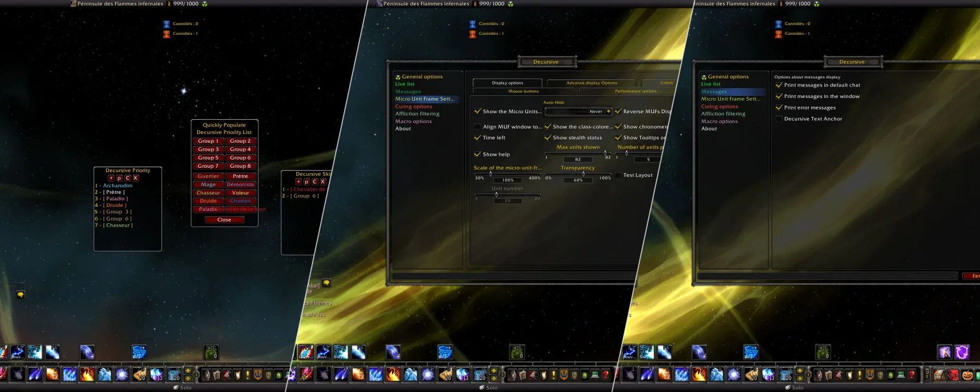
Task: Open the 'Performance options' tab
Action: [x=635, y=91]
